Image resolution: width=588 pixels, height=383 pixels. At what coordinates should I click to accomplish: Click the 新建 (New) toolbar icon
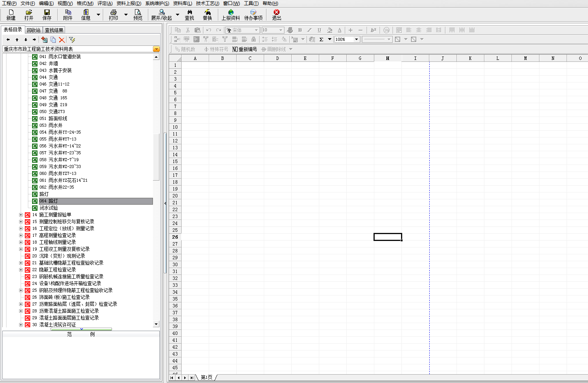11,15
